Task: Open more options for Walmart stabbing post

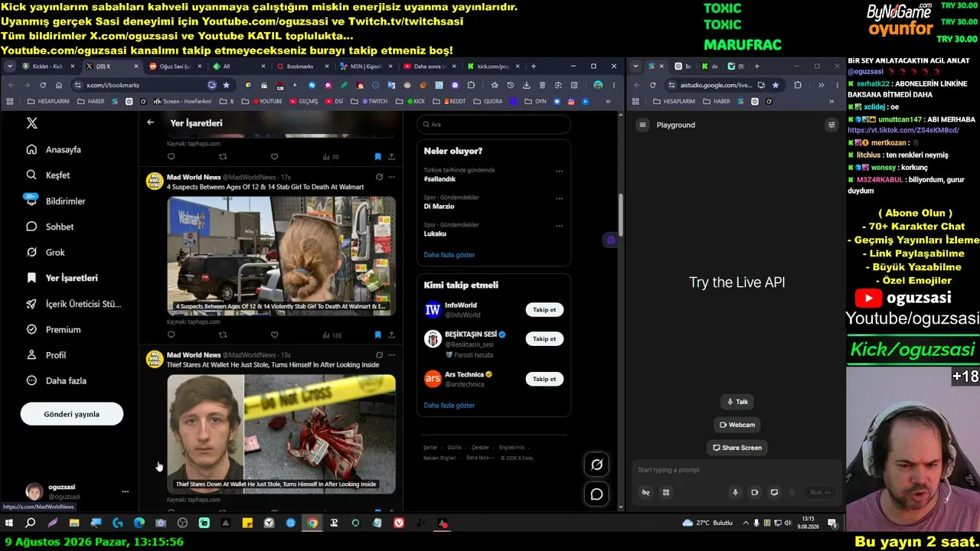Action: coord(391,177)
